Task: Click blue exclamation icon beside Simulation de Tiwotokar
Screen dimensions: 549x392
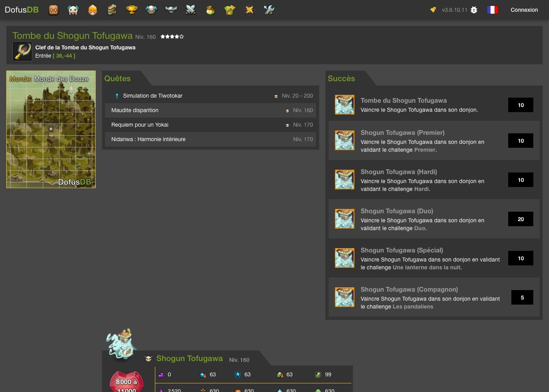Action: coord(117,96)
